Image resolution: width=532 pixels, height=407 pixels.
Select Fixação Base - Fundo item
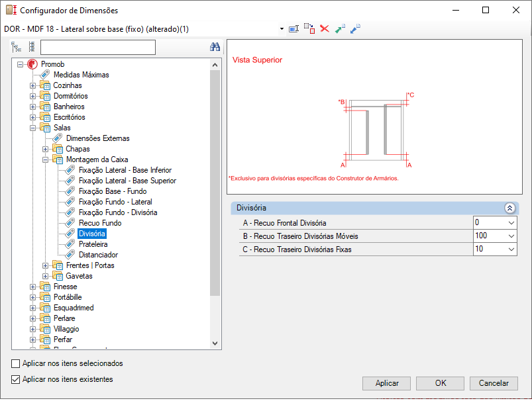point(113,191)
